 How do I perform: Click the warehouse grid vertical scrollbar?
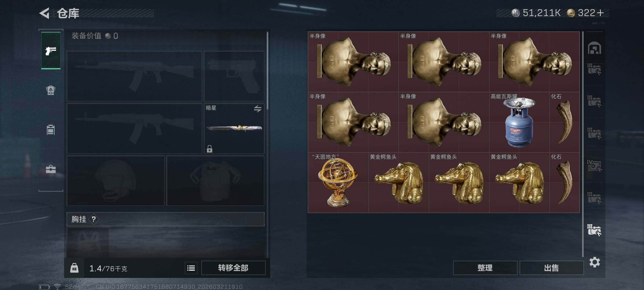pos(583,144)
